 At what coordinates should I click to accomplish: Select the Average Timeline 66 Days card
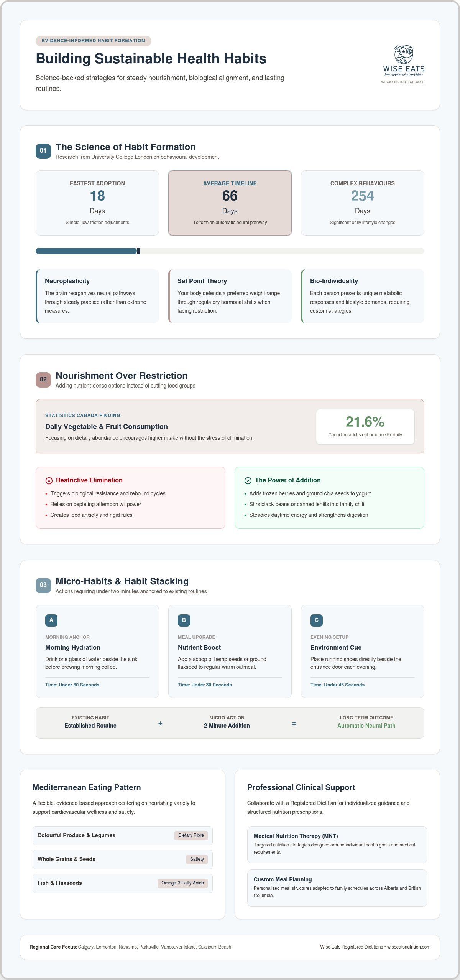tap(230, 203)
